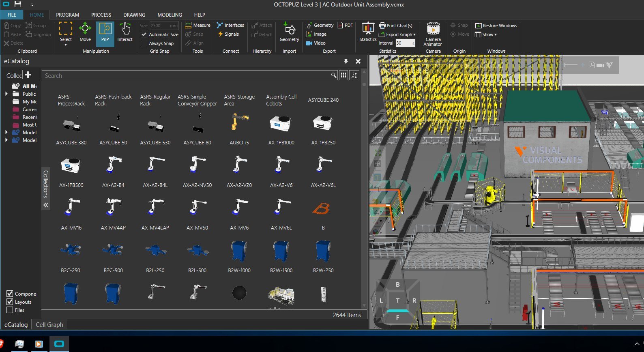The height and width of the screenshot is (352, 644).
Task: Toggle the Automatic Size checkbox
Action: (144, 34)
